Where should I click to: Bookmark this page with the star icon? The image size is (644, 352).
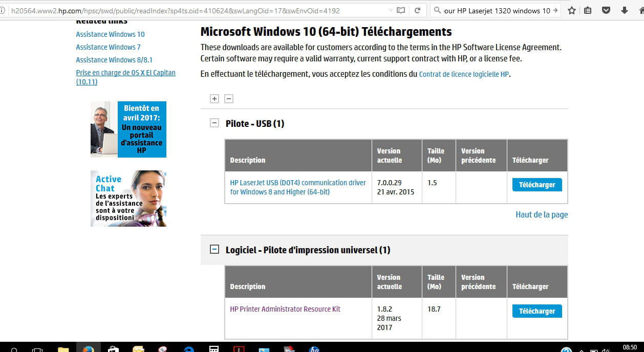(x=572, y=10)
